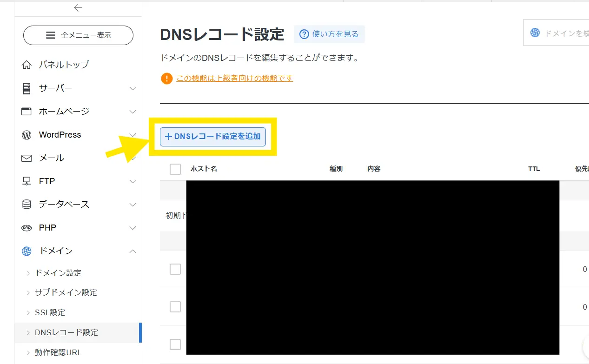Expand the データベース menu chevron
This screenshot has width=589, height=364.
132,205
